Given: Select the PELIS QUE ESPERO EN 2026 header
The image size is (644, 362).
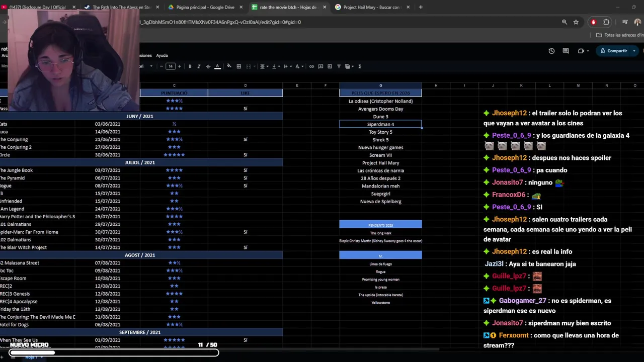Looking at the screenshot, I should click(380, 93).
